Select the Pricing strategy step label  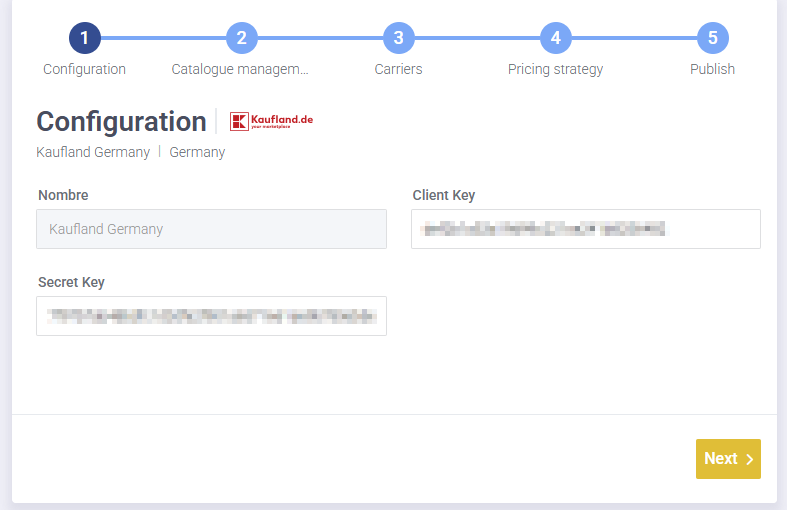click(x=555, y=69)
